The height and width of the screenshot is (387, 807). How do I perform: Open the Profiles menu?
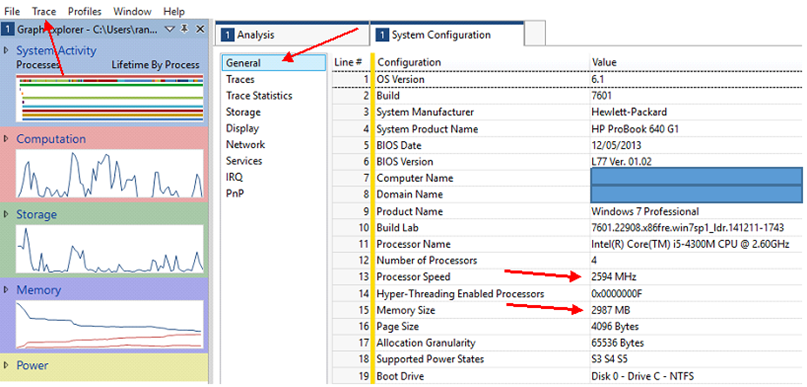84,11
